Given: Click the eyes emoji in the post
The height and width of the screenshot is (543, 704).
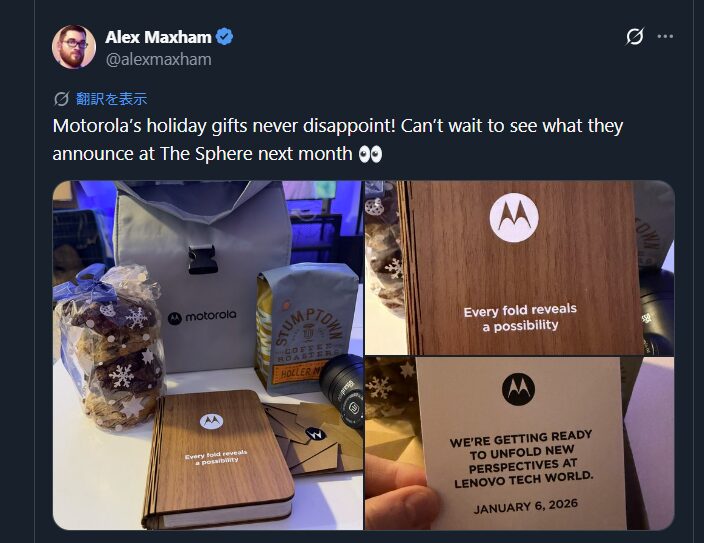Looking at the screenshot, I should [x=370, y=154].
